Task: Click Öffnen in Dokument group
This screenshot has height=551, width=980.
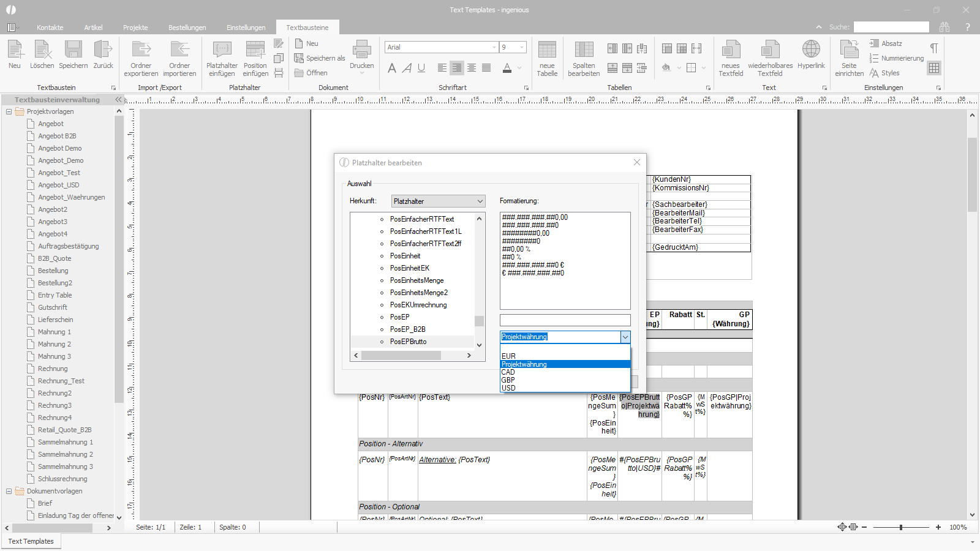Action: (311, 73)
